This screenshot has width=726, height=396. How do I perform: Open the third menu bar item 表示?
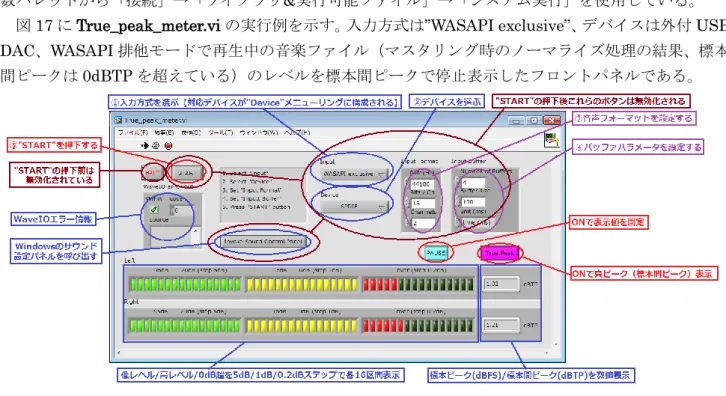pos(191,132)
